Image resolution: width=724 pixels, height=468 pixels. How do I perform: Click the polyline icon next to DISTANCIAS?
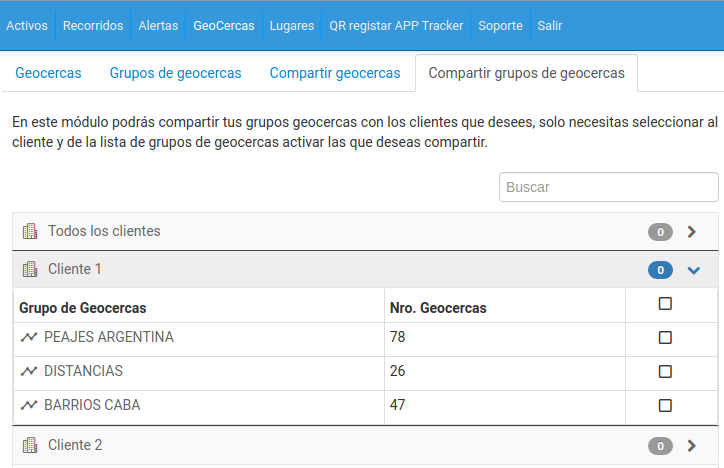[29, 371]
